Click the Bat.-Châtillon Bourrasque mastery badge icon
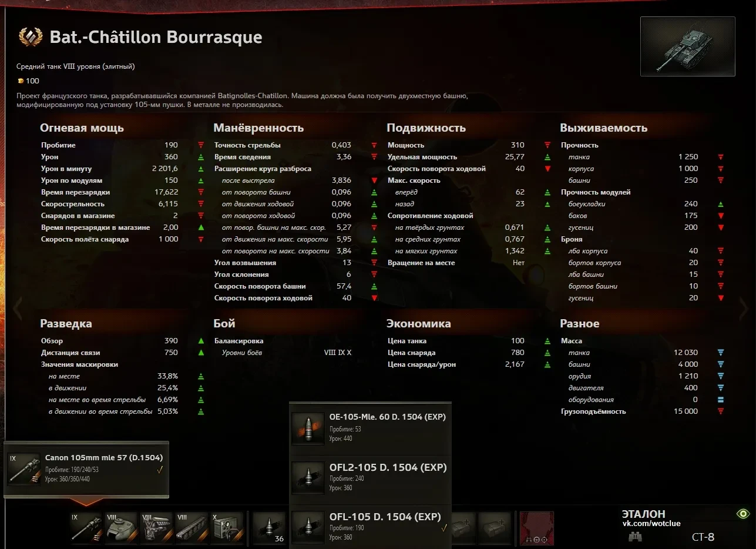Viewport: 756px width, 549px height. 31,38
